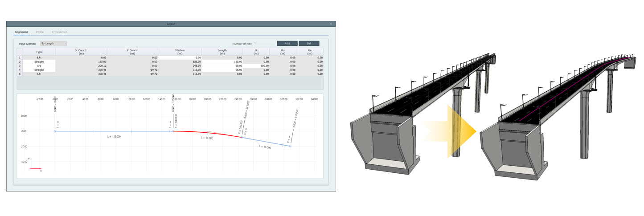Click the Rs column header
The height and width of the screenshot is (216, 644).
tap(283, 52)
